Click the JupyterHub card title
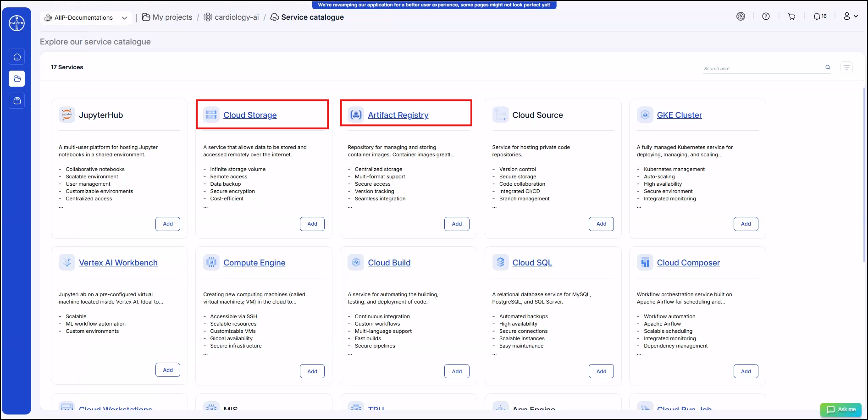 coord(101,115)
